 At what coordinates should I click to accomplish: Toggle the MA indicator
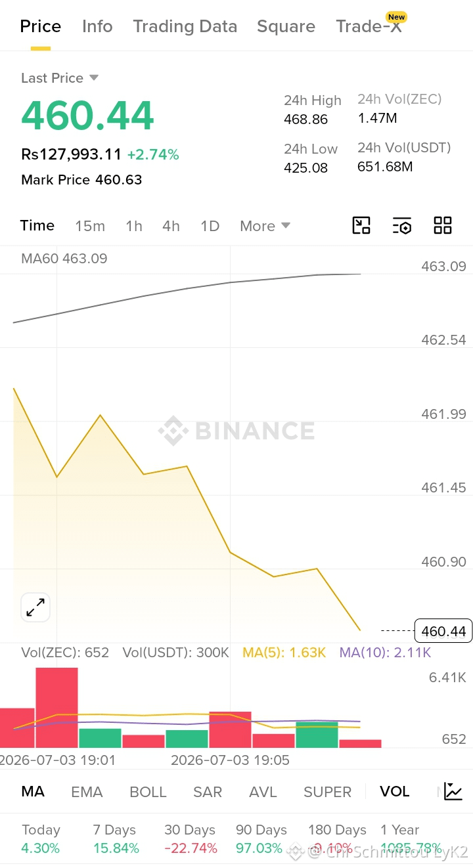coord(33,791)
